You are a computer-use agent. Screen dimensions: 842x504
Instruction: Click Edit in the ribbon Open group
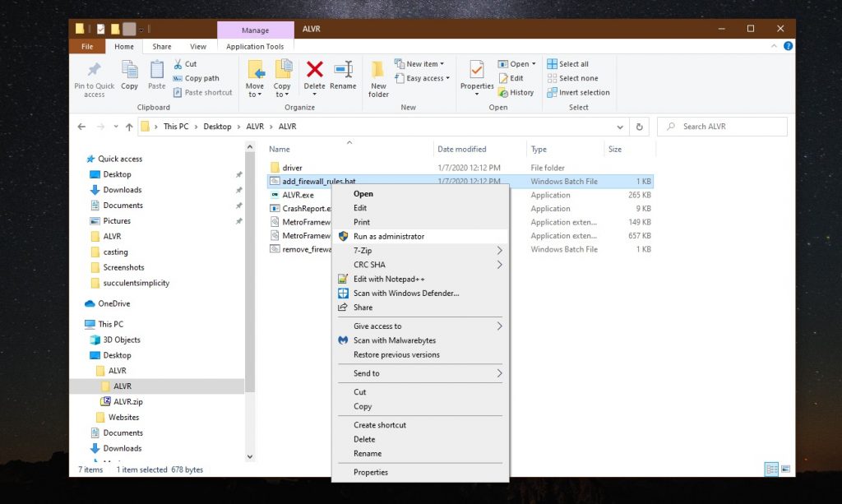[511, 78]
